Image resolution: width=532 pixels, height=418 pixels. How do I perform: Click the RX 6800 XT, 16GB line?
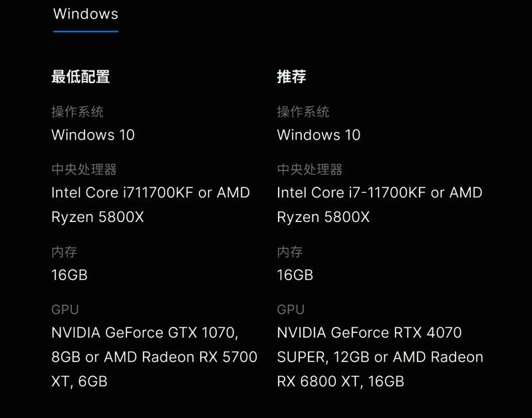tap(340, 381)
